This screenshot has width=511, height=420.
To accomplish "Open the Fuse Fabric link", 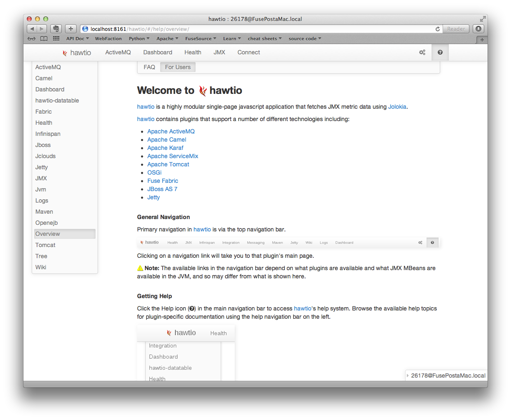I will 163,181.
